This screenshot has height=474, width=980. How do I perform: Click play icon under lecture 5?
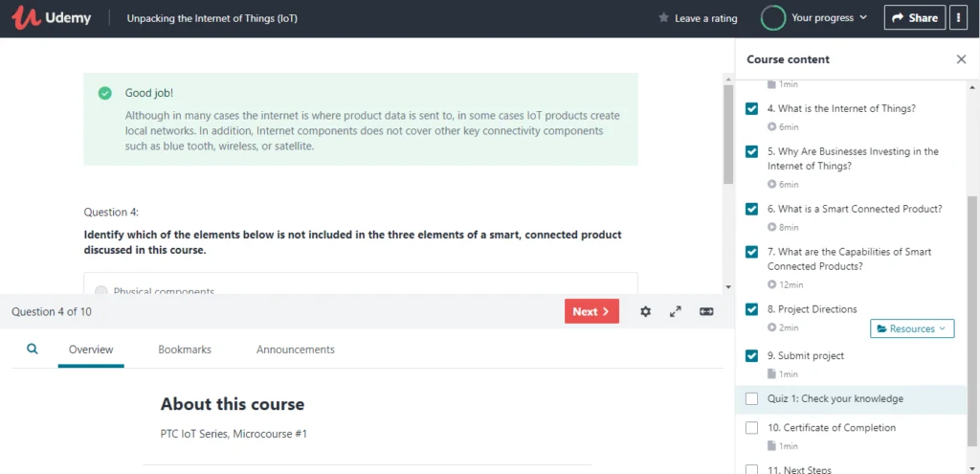click(772, 185)
